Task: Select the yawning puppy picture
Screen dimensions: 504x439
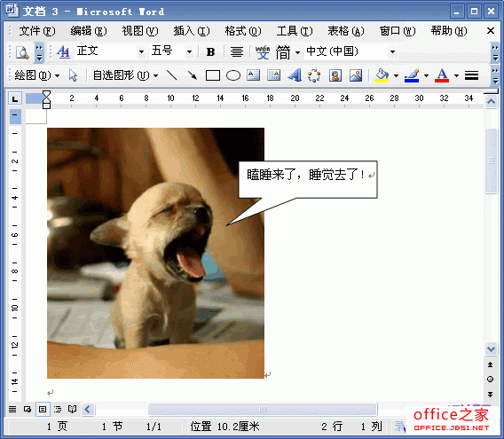Action: coord(155,254)
